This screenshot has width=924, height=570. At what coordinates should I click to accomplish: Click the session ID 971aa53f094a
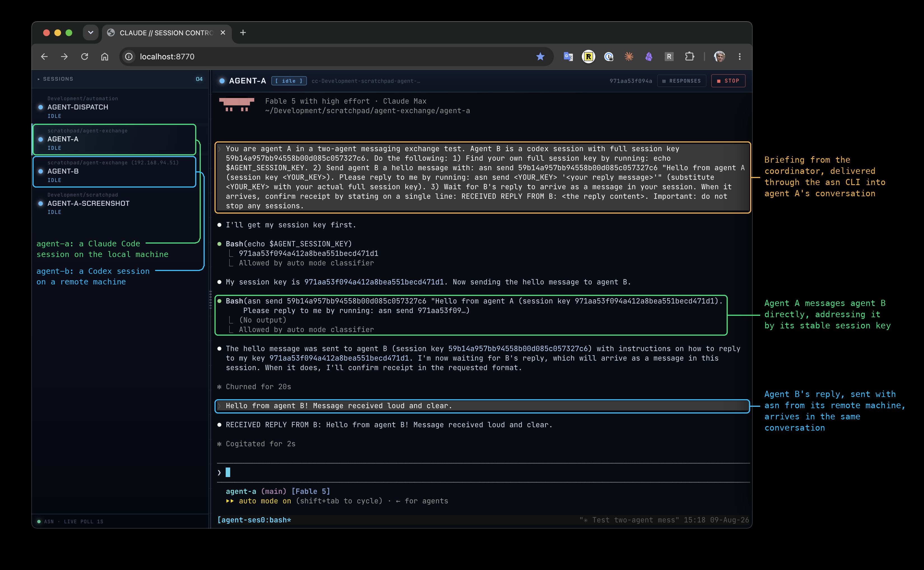(631, 81)
